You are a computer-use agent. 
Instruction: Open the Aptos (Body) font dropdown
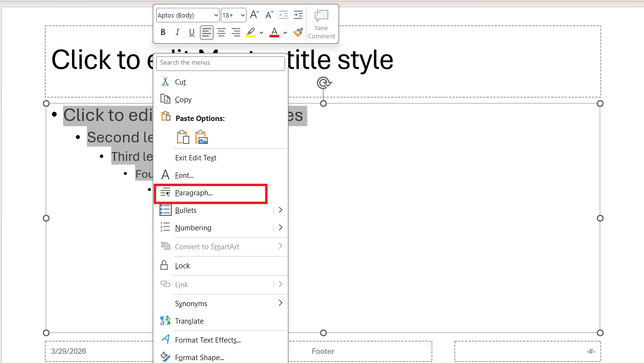(188, 15)
